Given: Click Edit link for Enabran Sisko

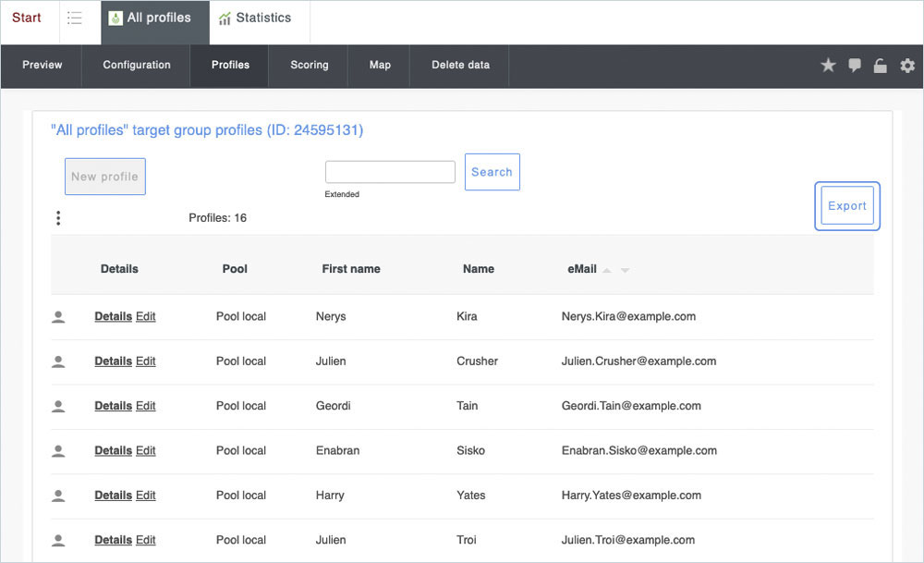Looking at the screenshot, I should 146,451.
